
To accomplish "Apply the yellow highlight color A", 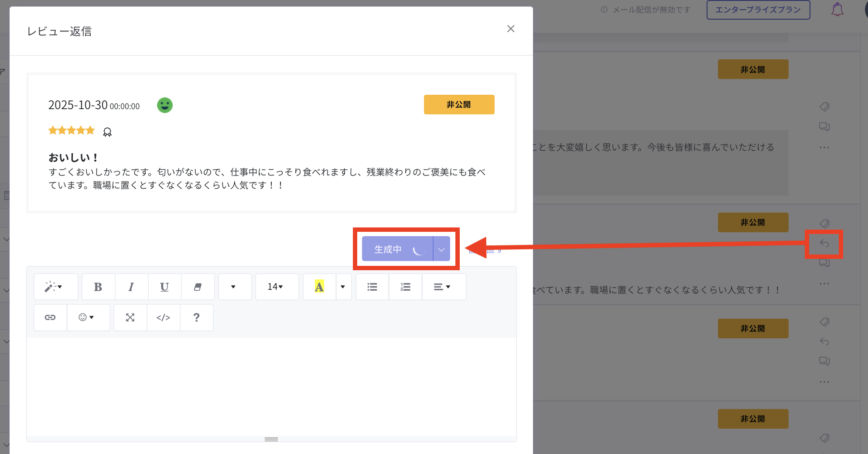I will click(319, 287).
